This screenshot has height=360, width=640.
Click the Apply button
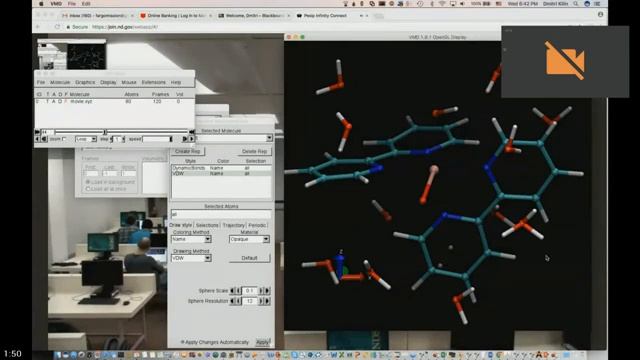(x=262, y=342)
